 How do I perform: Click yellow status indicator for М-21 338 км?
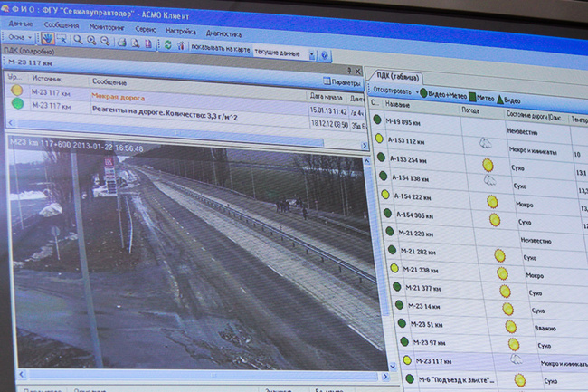pos(394,268)
